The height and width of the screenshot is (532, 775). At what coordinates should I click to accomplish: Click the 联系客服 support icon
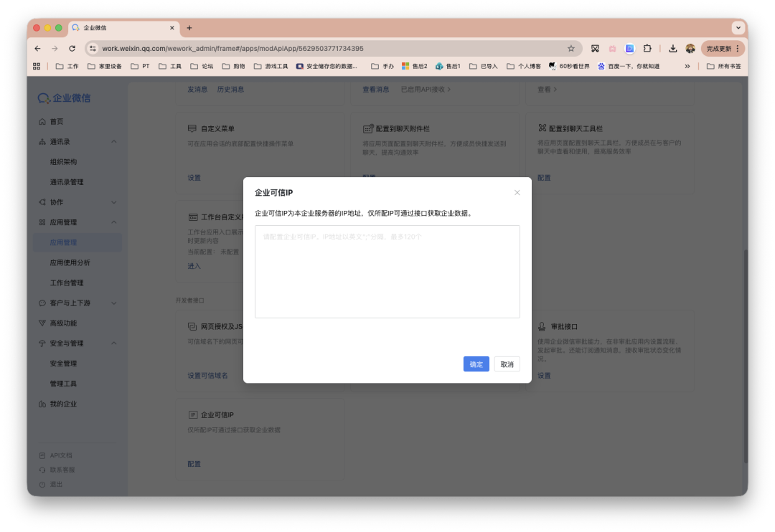click(x=42, y=470)
